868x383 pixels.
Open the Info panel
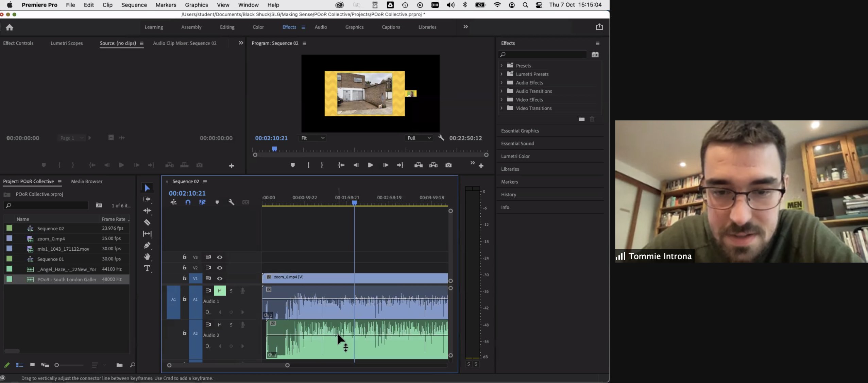tap(505, 207)
